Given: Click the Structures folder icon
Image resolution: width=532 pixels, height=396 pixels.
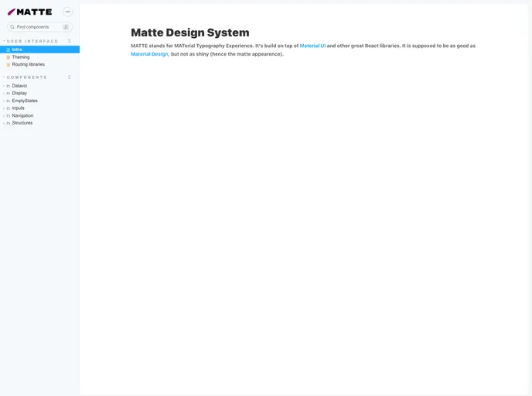Looking at the screenshot, I should pos(9,123).
